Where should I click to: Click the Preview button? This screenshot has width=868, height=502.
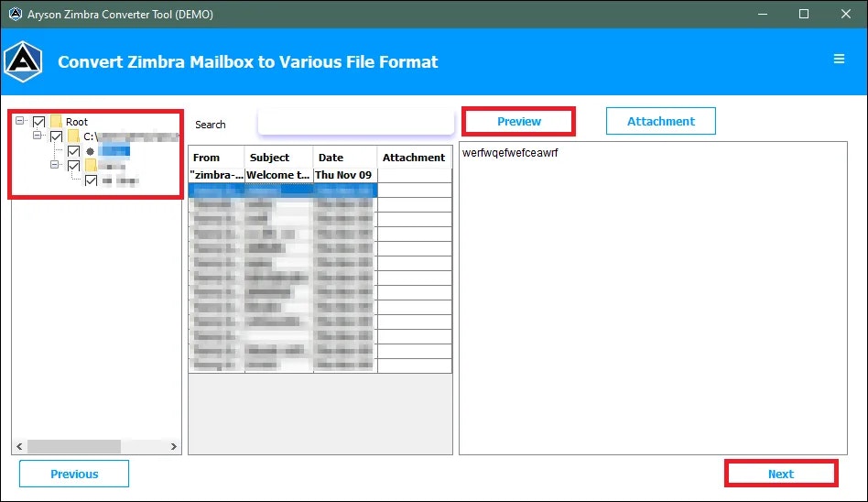click(x=519, y=121)
